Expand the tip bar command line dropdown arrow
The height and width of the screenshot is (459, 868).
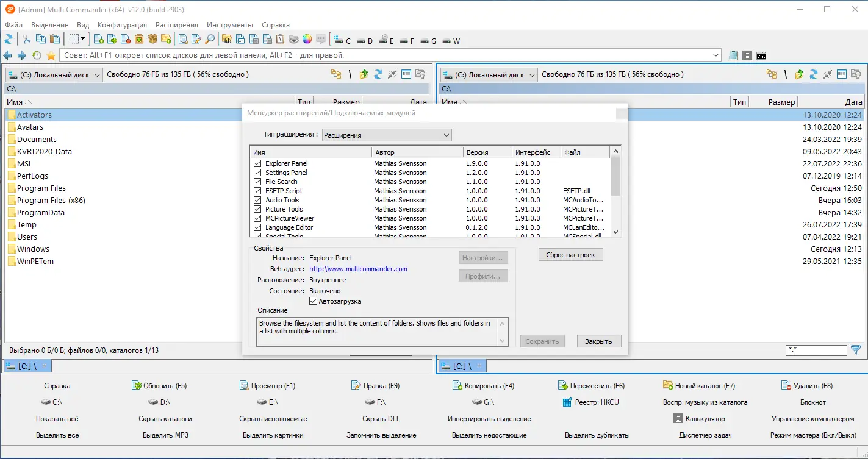pos(716,55)
